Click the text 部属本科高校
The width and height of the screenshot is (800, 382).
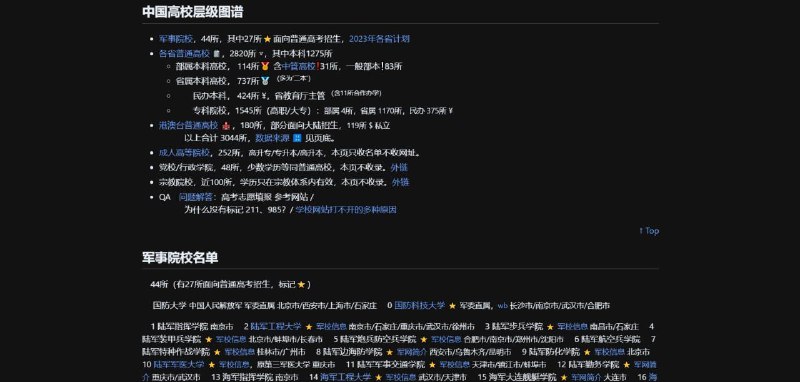[201, 66]
